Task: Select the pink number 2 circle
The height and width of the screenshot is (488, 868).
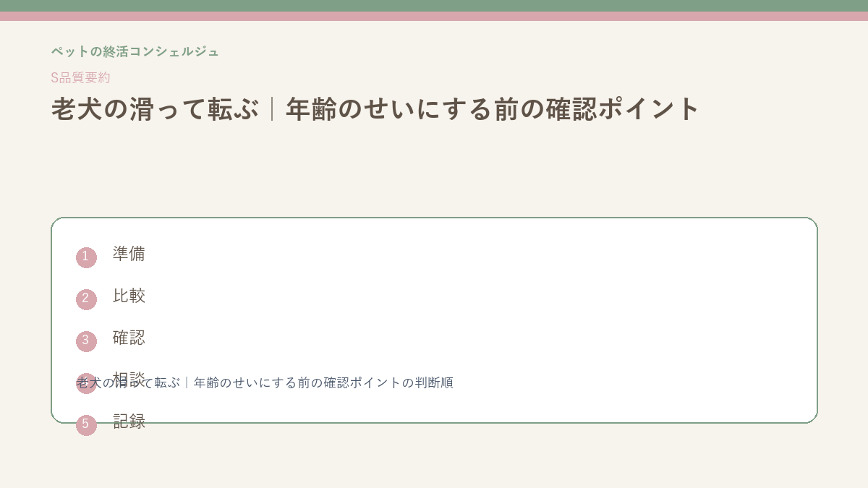Action: coord(86,299)
